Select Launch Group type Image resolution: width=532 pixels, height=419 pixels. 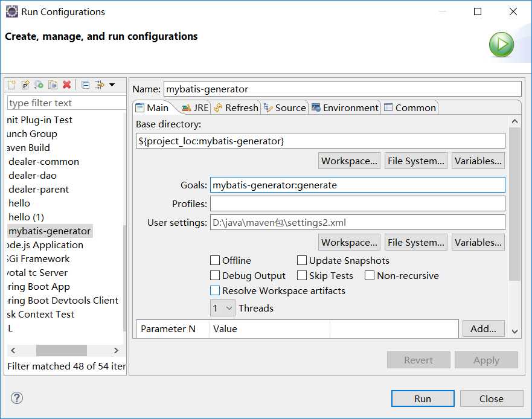click(32, 133)
